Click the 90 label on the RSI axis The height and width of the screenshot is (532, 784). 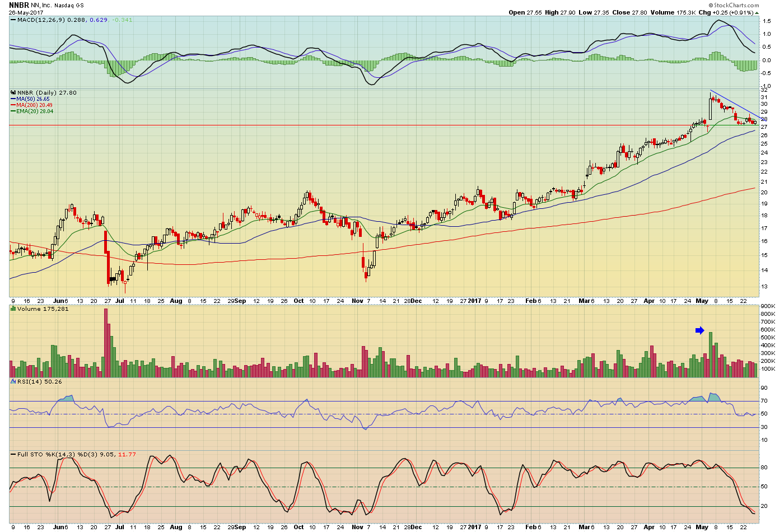tap(764, 388)
